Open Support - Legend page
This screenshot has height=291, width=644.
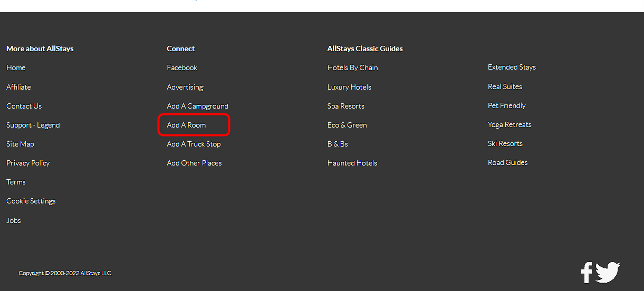33,125
